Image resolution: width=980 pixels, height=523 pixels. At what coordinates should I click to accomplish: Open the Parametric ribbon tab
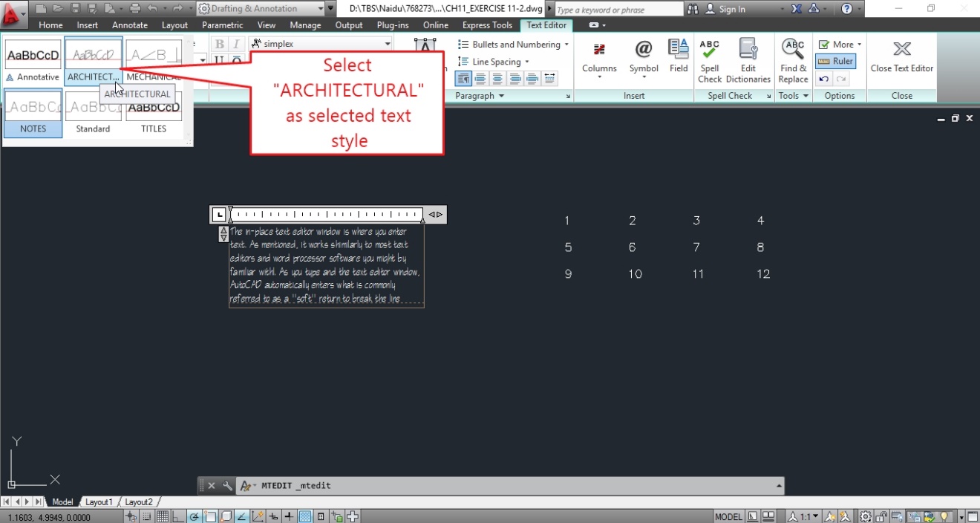pyautogui.click(x=223, y=25)
